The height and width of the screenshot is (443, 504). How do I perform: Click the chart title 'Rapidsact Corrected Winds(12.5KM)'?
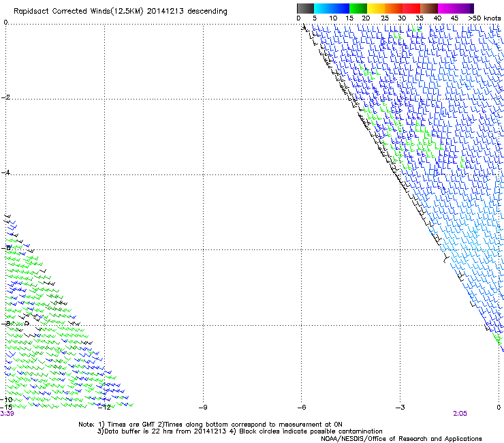(x=78, y=12)
